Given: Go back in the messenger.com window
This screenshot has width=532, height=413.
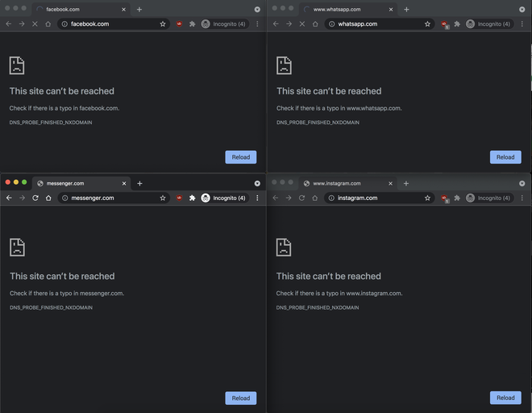Looking at the screenshot, I should pos(9,198).
